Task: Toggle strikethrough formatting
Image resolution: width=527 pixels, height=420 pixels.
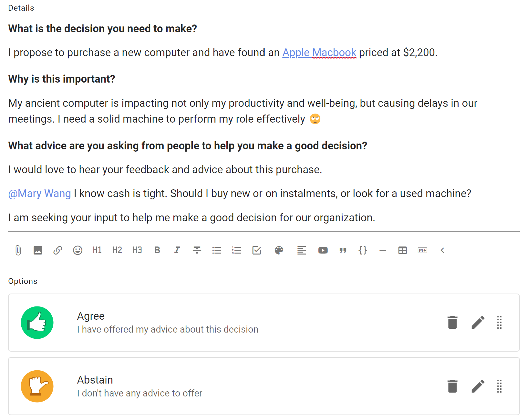Action: point(197,250)
